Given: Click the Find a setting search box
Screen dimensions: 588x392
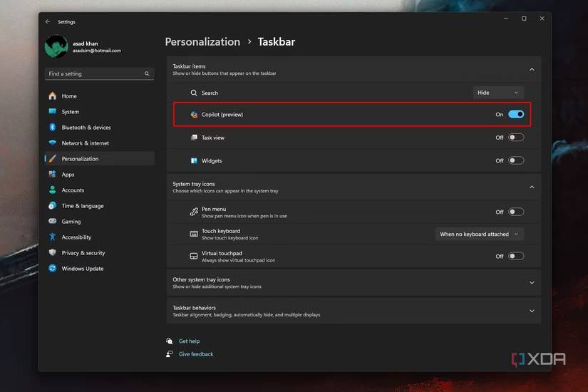Looking at the screenshot, I should [99, 73].
